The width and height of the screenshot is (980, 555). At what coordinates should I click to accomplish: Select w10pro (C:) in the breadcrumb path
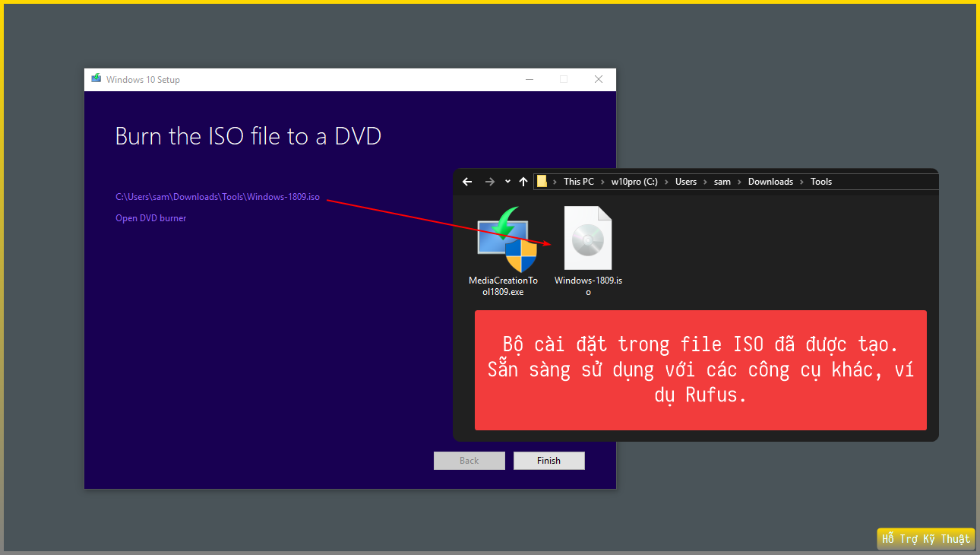(634, 182)
